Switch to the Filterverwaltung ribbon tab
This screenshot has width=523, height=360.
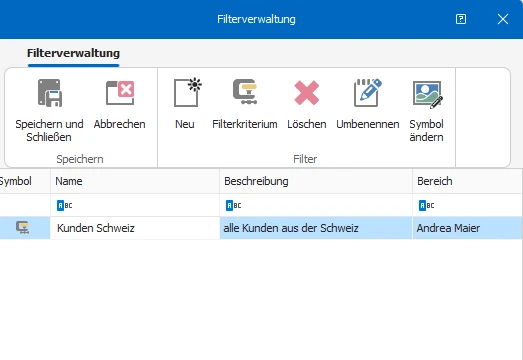click(73, 53)
